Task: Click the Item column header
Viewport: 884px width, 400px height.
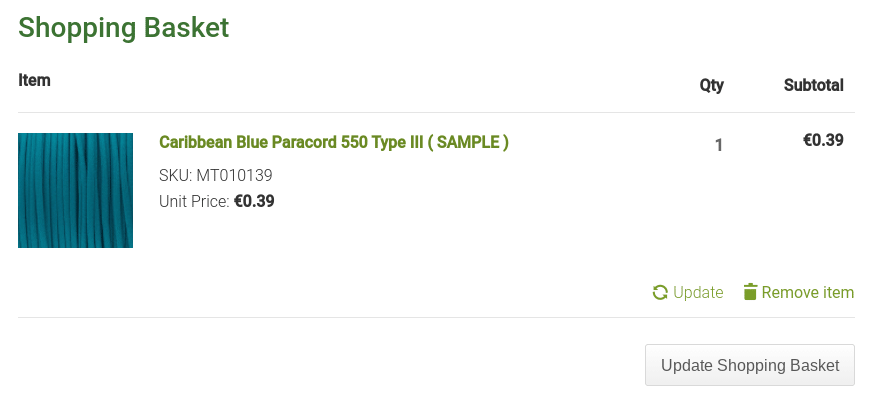Action: (34, 80)
